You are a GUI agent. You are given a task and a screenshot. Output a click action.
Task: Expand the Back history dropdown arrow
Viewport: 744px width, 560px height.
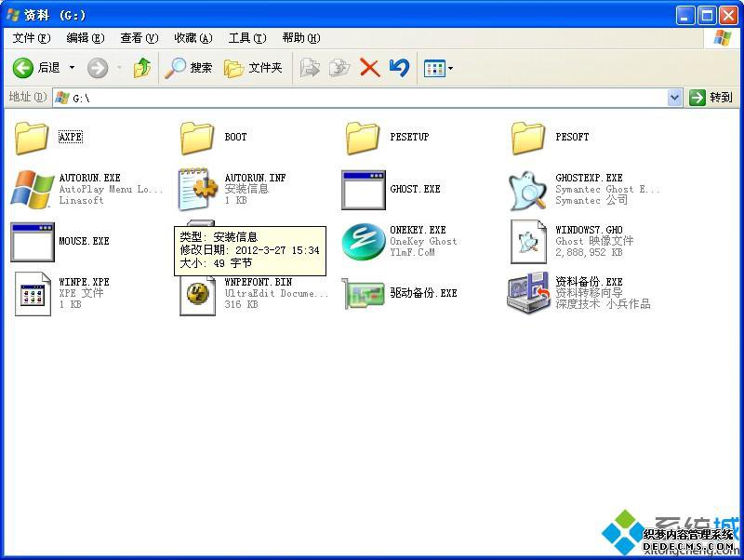coord(73,68)
